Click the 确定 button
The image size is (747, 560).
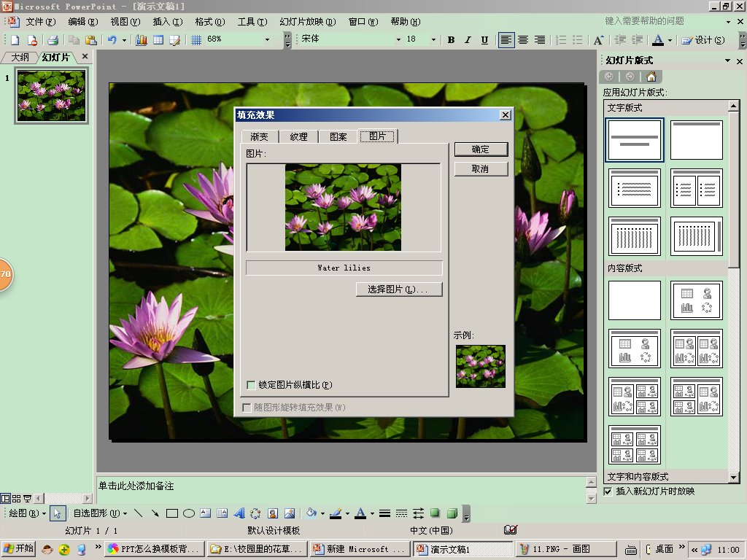click(x=481, y=149)
